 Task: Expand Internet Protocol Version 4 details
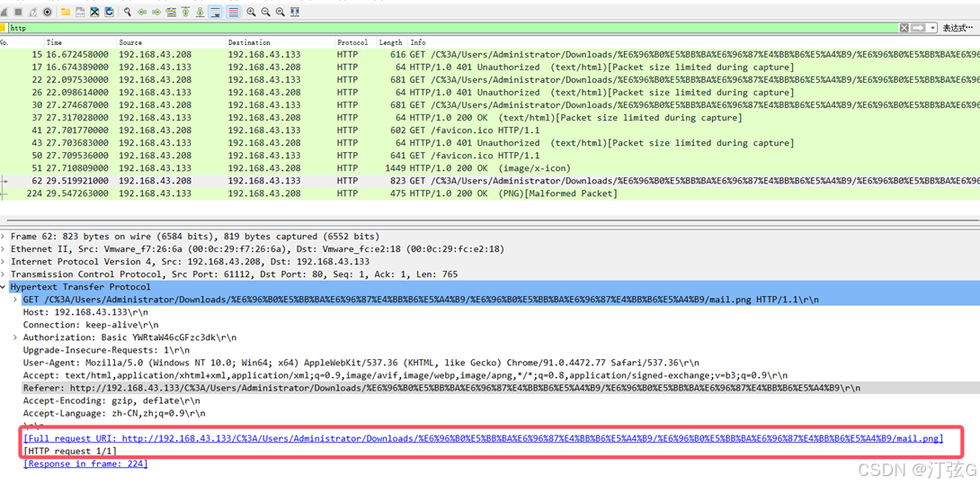[x=3, y=262]
